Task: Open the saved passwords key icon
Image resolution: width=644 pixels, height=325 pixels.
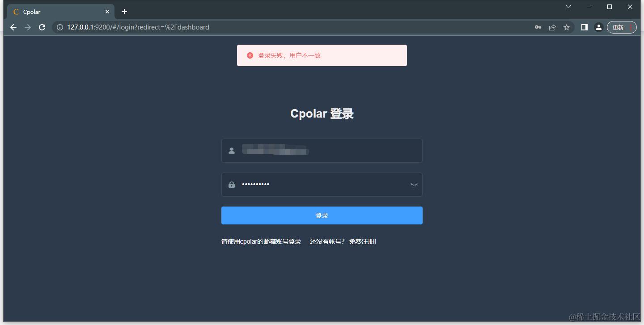Action: (x=538, y=27)
